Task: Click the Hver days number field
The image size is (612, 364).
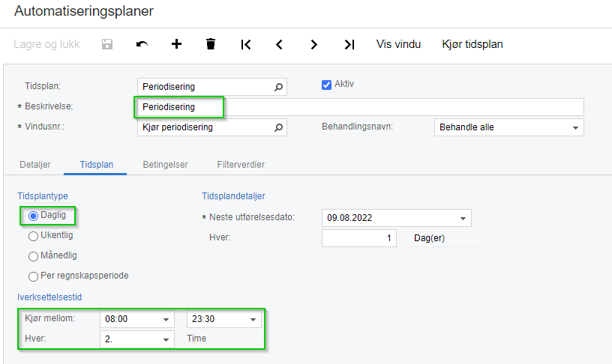Action: click(359, 238)
